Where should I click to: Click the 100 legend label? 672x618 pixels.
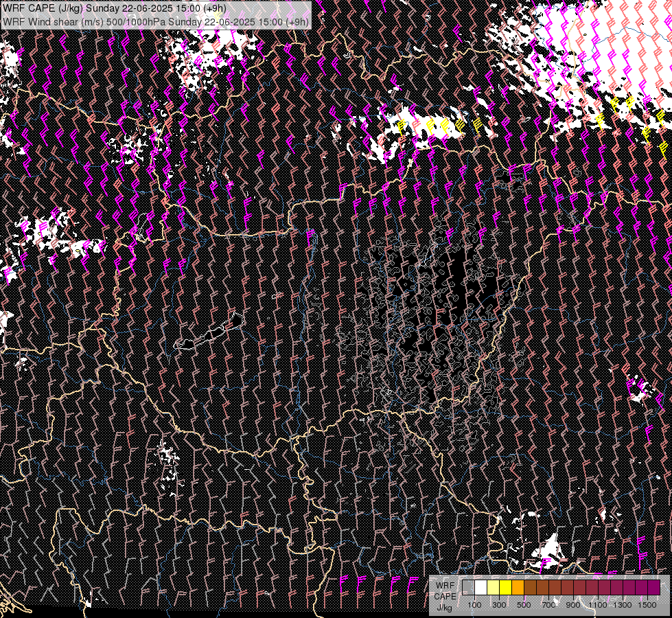pos(475,605)
